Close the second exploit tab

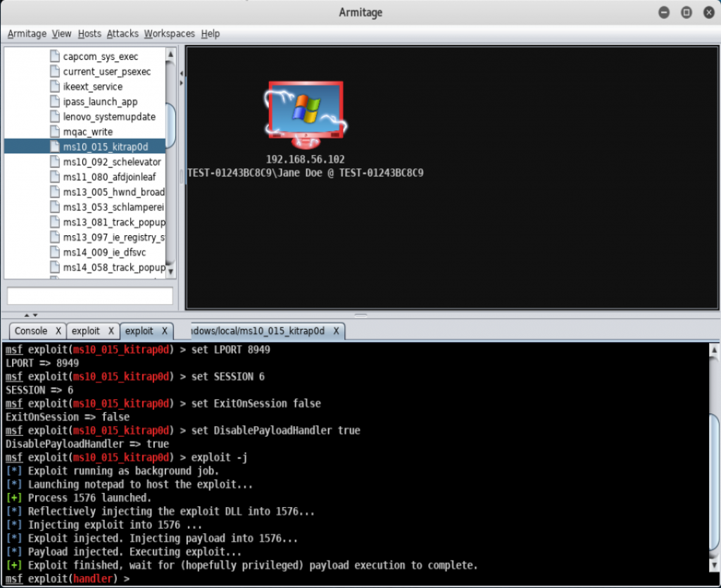[x=164, y=331]
